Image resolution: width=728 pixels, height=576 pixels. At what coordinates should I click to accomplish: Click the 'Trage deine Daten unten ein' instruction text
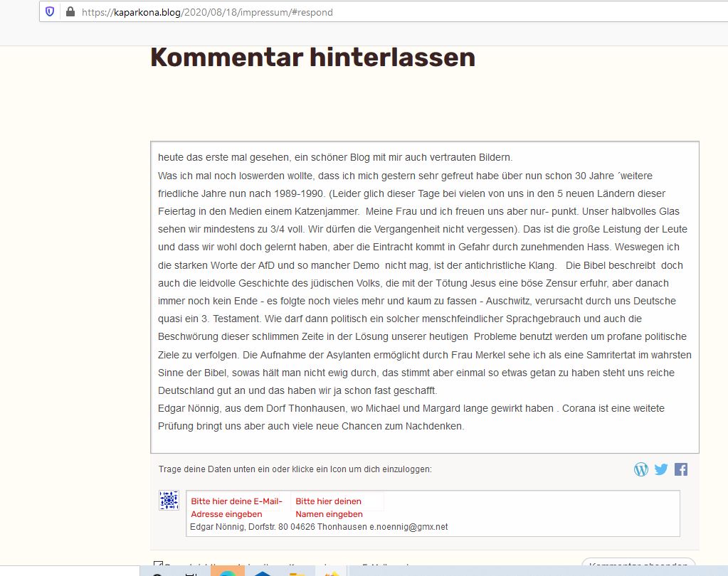point(295,469)
